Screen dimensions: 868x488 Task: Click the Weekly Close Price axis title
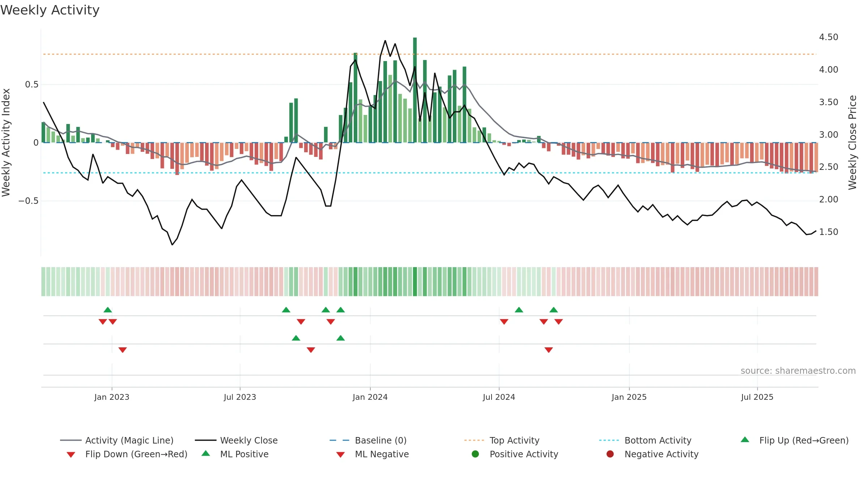tap(852, 142)
